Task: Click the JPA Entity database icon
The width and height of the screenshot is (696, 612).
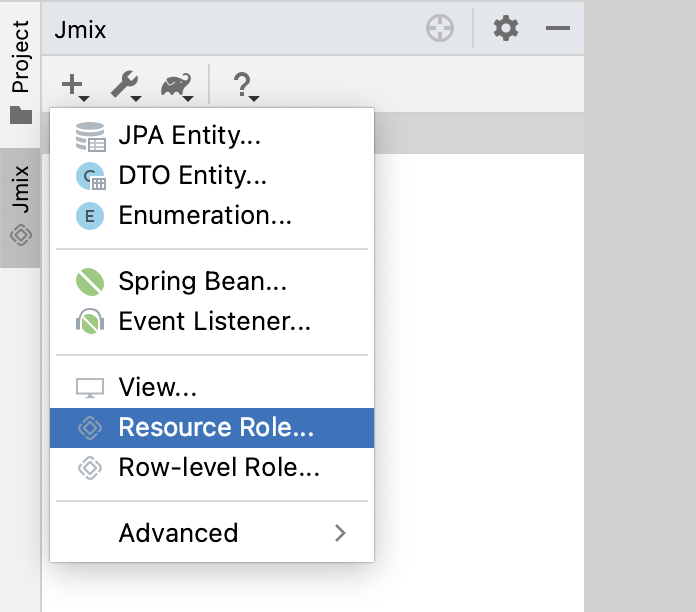Action: (90, 136)
